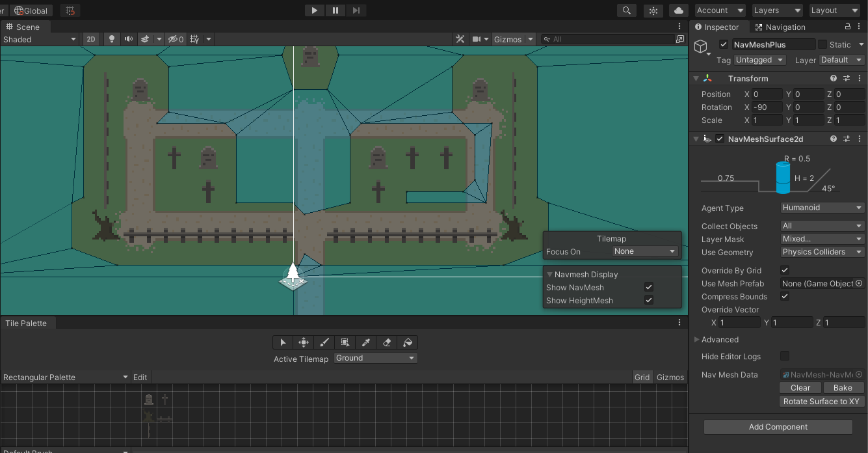This screenshot has height=453, width=868.
Task: Select the box fill tool in tile palette
Action: click(345, 342)
